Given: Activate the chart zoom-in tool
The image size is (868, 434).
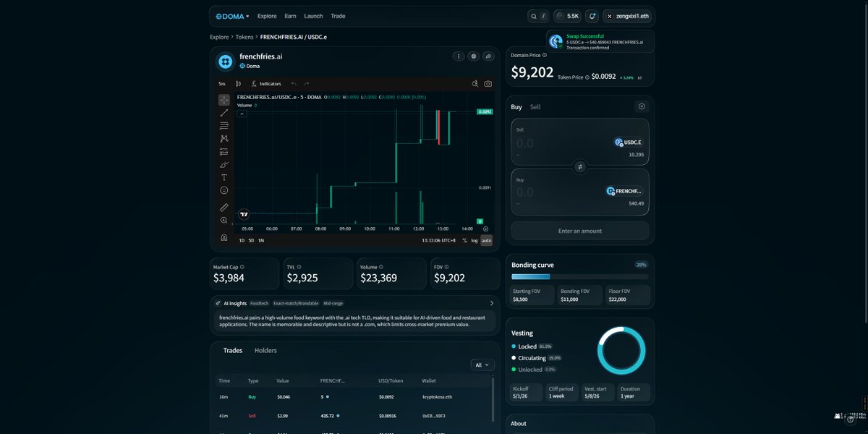Looking at the screenshot, I should click(x=224, y=220).
